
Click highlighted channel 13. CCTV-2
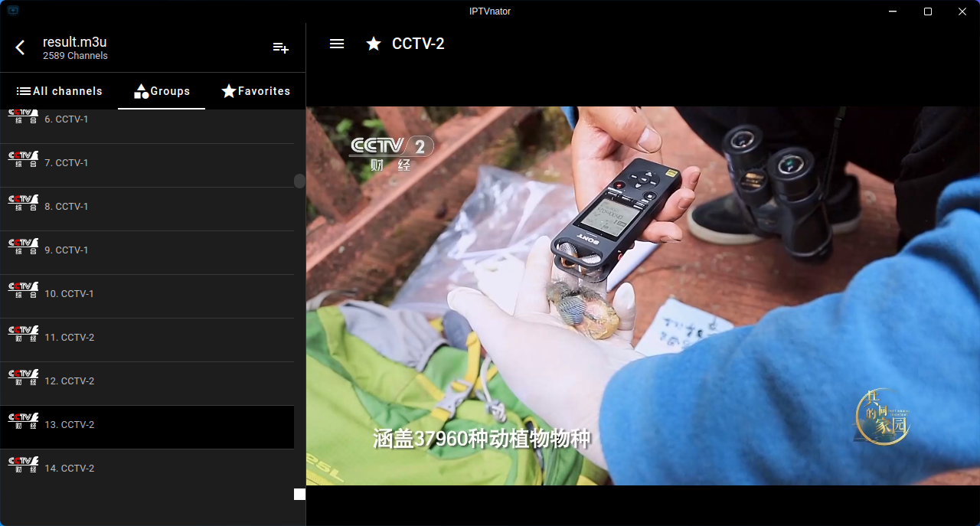click(147, 427)
